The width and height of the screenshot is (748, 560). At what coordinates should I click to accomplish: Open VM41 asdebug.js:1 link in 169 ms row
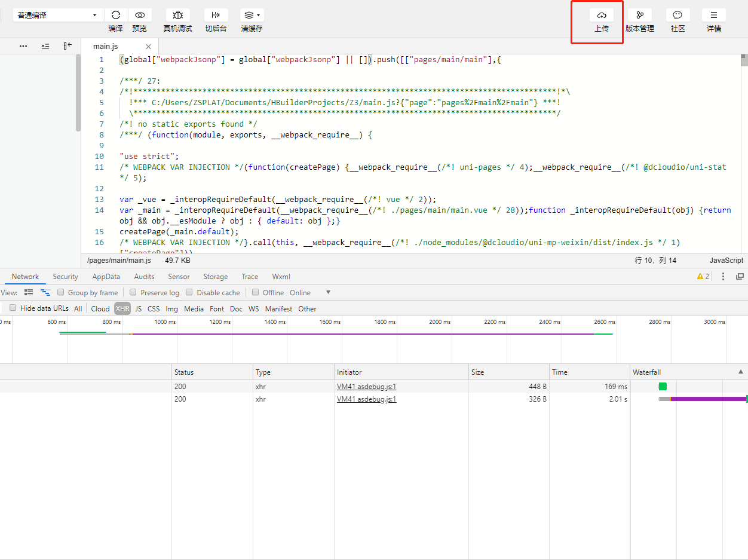pyautogui.click(x=366, y=387)
